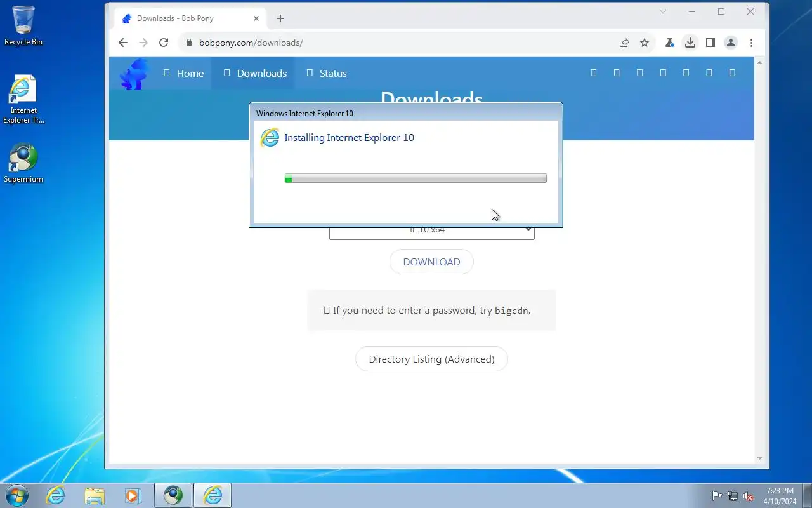Viewport: 812px width, 508px height.
Task: Click the page scrollbar down arrow
Action: pyautogui.click(x=759, y=458)
